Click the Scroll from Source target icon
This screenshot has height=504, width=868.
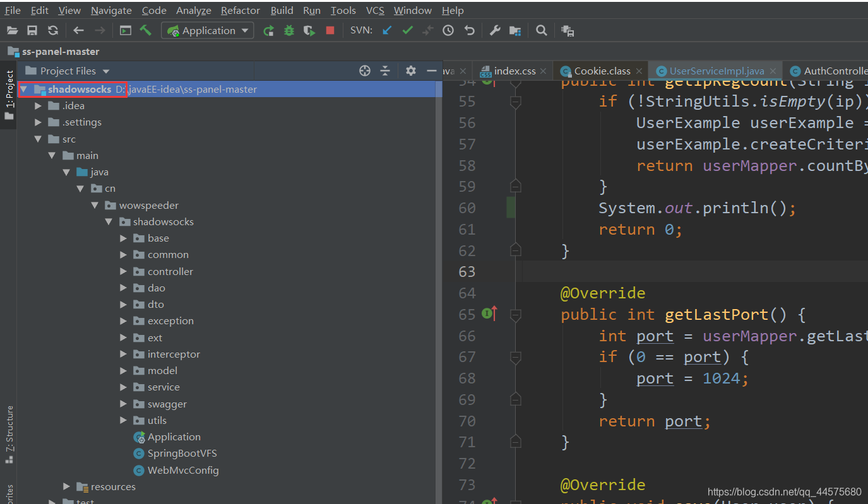click(x=365, y=71)
